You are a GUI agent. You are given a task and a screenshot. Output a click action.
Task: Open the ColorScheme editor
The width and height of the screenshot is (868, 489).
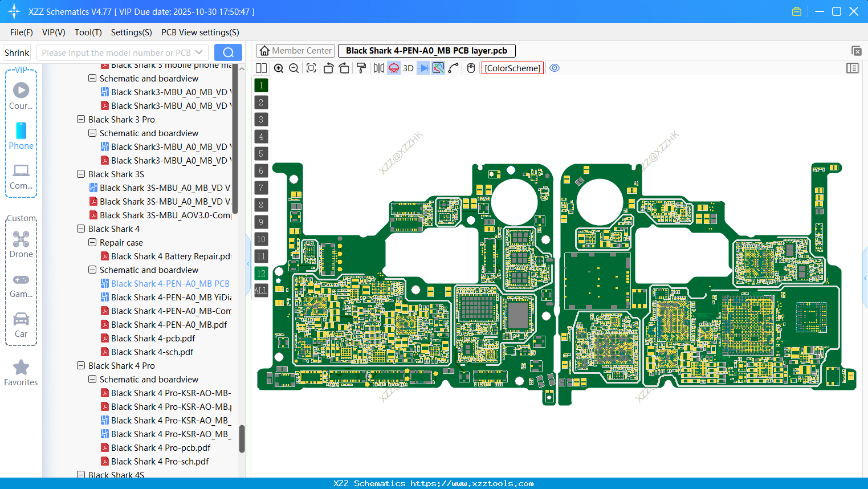512,68
